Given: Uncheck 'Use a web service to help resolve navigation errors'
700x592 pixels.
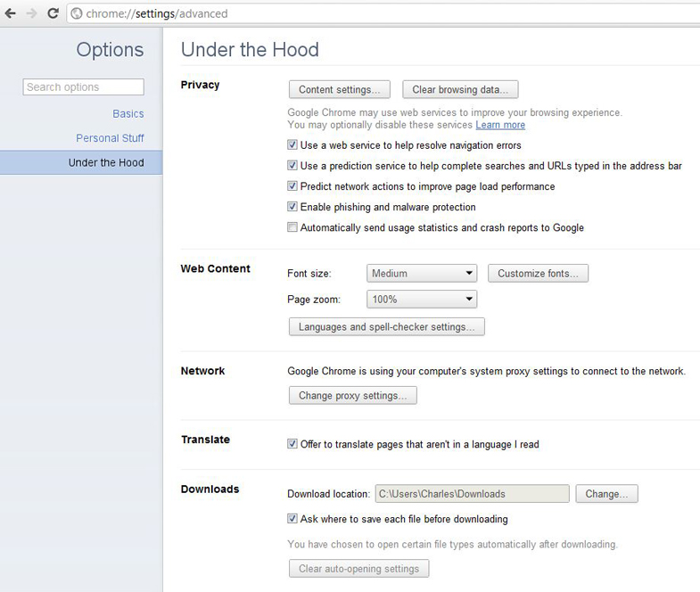Looking at the screenshot, I should (292, 144).
